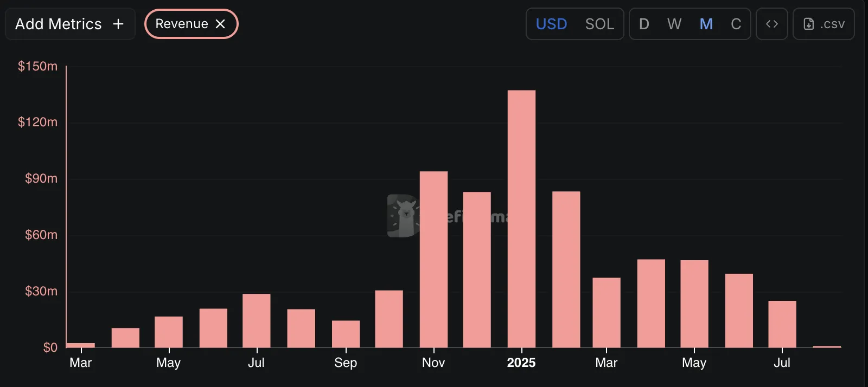Select monthly interval M
868x387 pixels.
[x=706, y=24]
